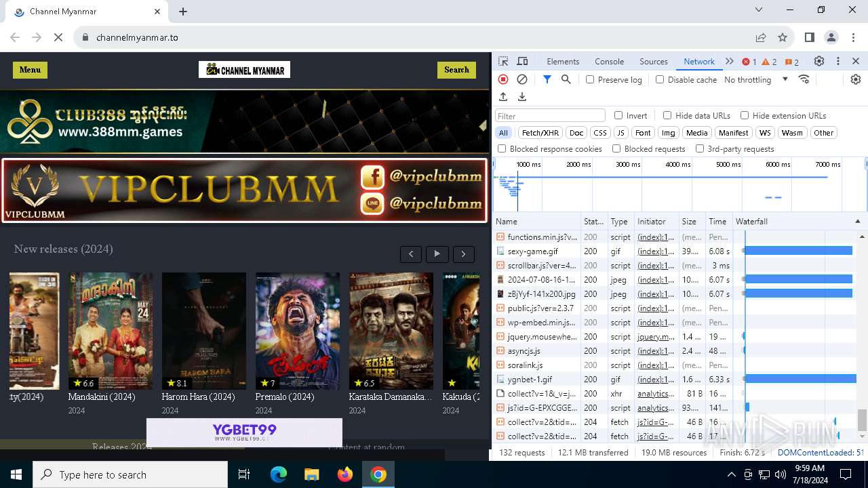Select the inspect element picker icon
868x488 pixels.
tap(503, 61)
